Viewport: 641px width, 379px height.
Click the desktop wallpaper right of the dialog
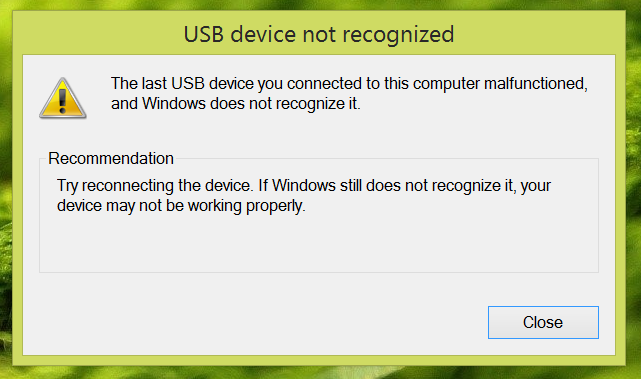pos(634,188)
